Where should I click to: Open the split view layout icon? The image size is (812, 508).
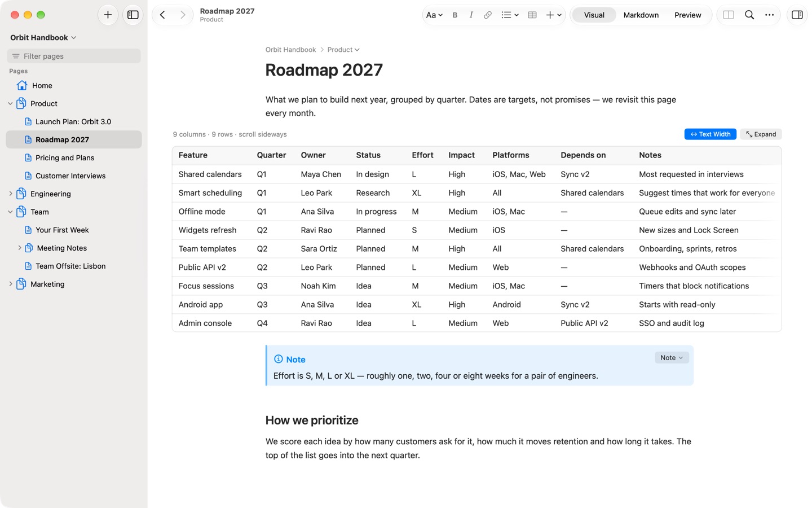tap(729, 15)
